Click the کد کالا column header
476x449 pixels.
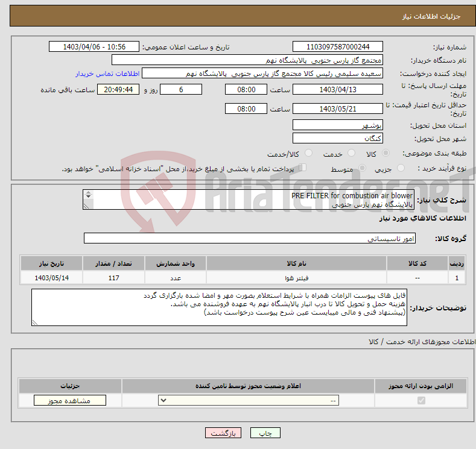(417, 263)
